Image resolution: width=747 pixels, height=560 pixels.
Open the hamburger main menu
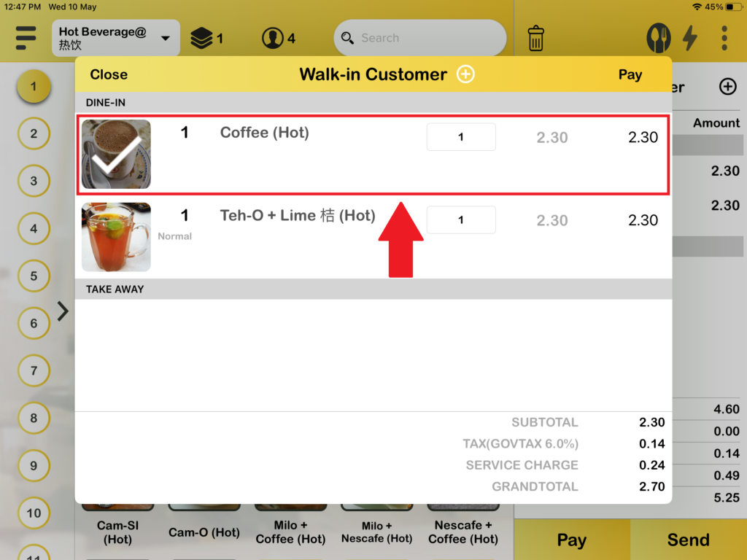26,38
